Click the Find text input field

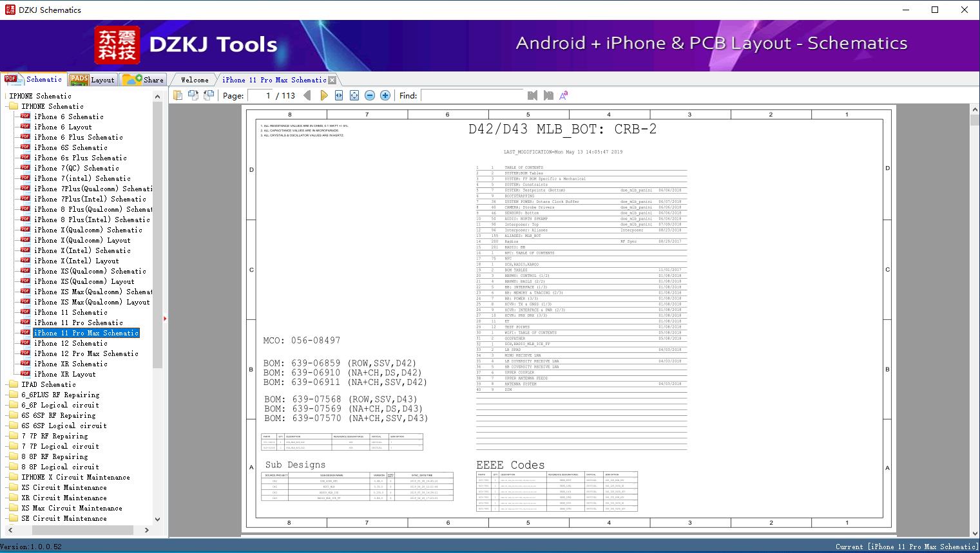coord(472,95)
